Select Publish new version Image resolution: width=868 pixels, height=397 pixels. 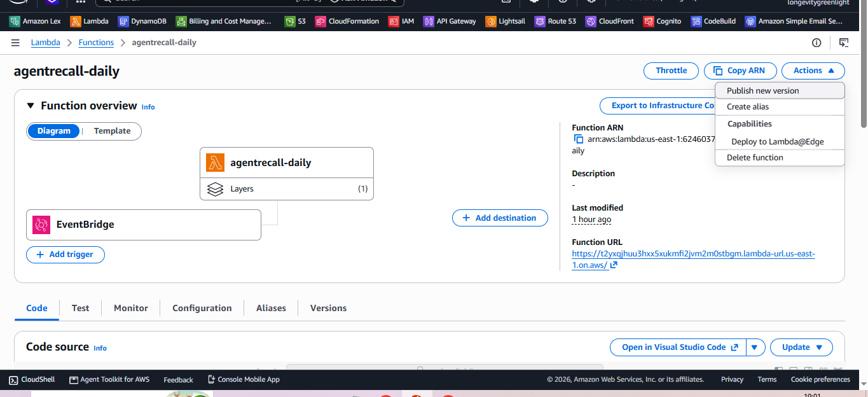pos(780,91)
